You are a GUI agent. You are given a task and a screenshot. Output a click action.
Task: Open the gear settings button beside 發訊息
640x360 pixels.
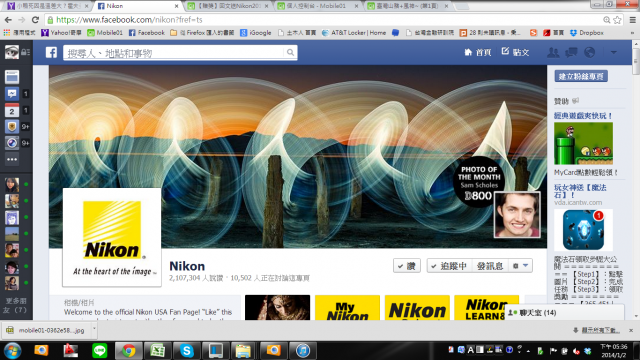coord(520,266)
